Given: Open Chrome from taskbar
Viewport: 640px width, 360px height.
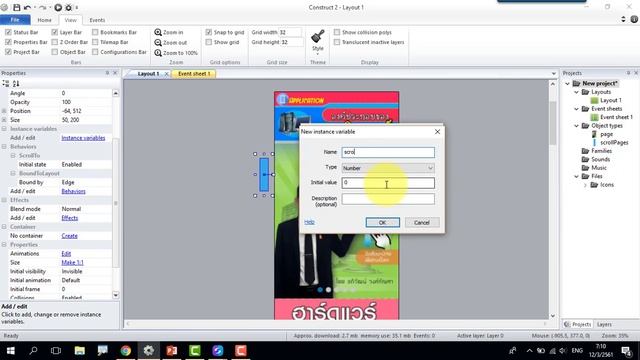Looking at the screenshot, I should [x=126, y=351].
